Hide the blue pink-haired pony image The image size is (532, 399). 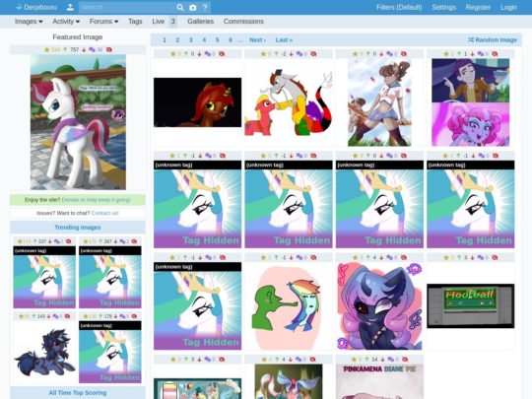[x=404, y=257]
